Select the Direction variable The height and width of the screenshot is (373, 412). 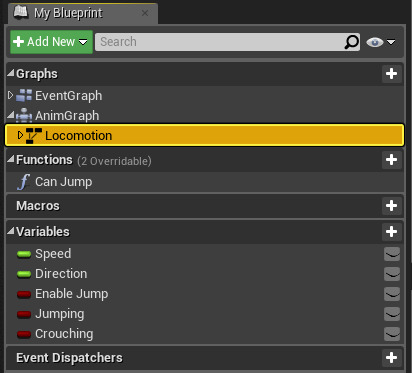61,274
